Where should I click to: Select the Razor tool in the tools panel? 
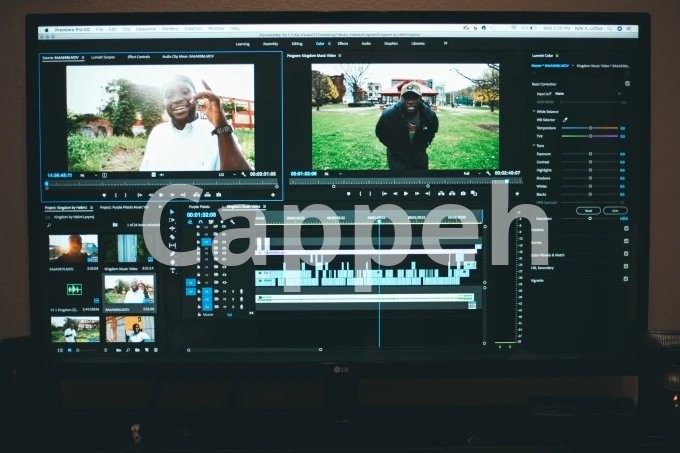pyautogui.click(x=172, y=236)
